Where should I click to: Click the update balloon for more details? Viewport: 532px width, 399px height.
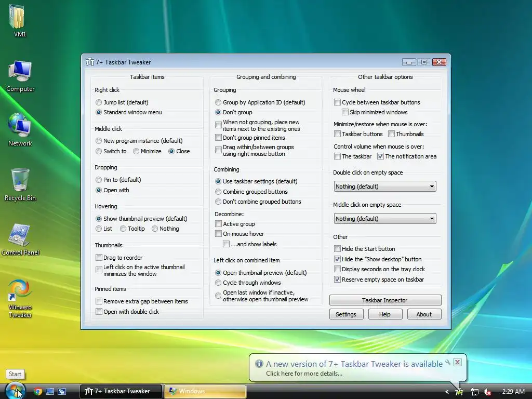[304, 374]
